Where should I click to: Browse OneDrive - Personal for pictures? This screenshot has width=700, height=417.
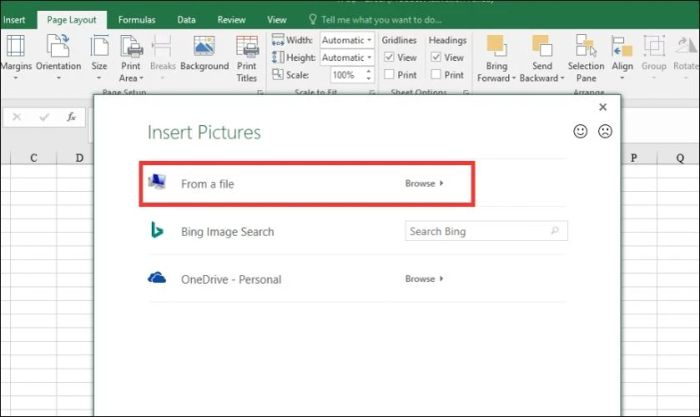click(x=423, y=279)
